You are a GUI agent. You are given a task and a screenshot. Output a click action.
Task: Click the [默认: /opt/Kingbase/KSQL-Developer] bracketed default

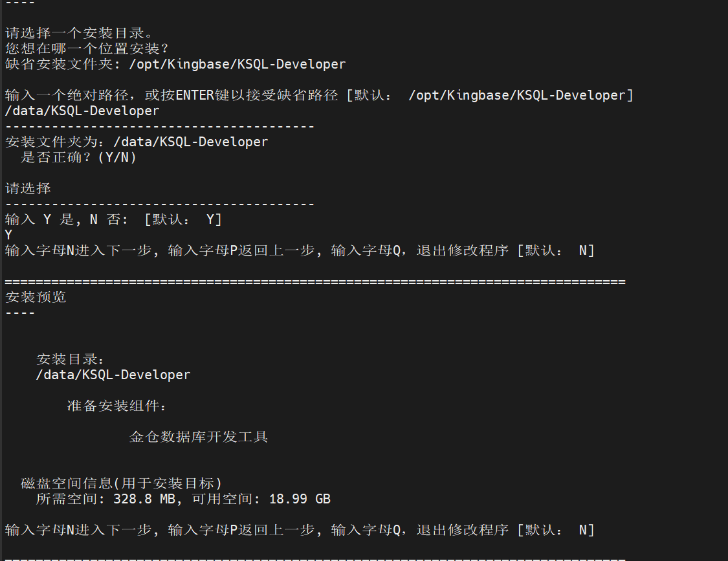490,95
